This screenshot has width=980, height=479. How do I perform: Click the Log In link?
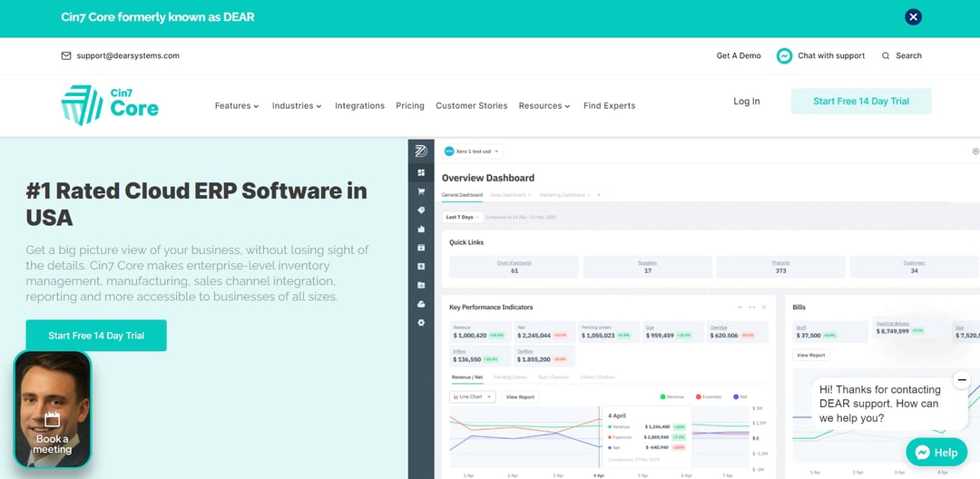coord(747,102)
